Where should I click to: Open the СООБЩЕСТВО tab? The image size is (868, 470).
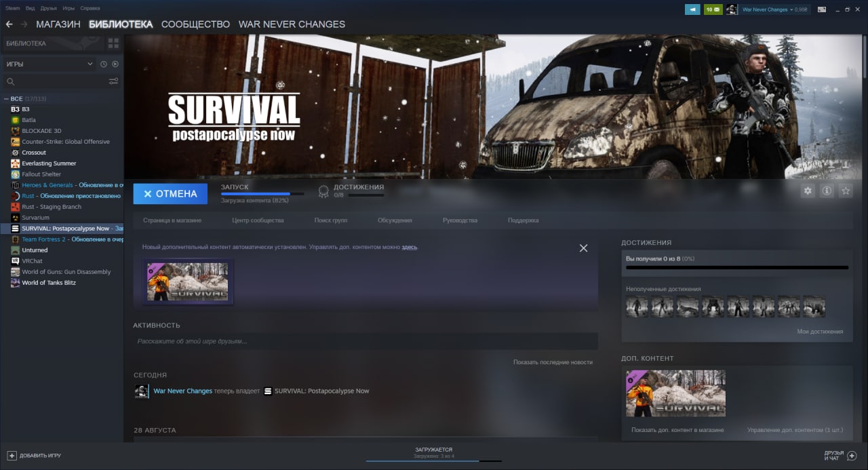tap(196, 24)
